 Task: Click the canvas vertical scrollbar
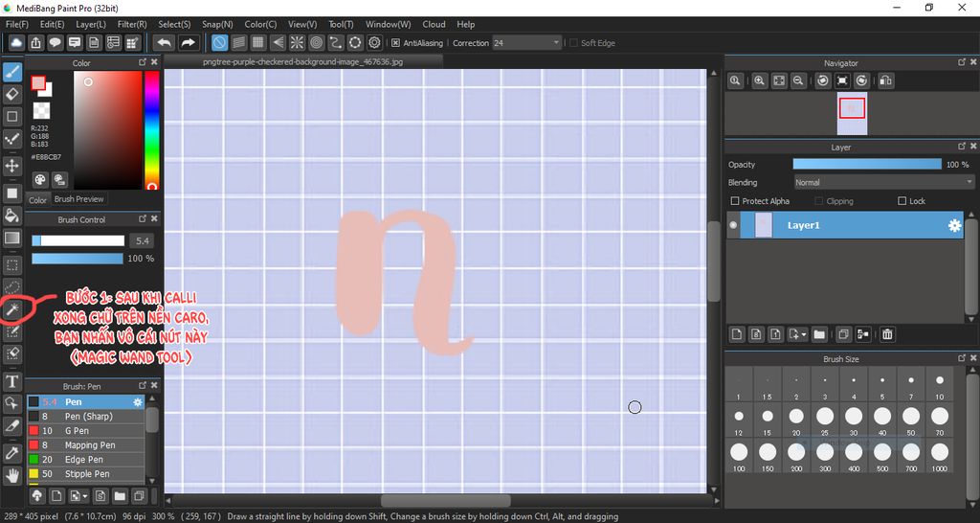713,261
